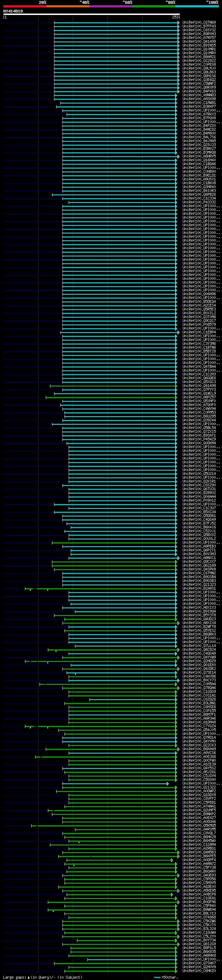Select hit label UniRef100_O74968
This screenshot has width=222, height=980.
point(199,917)
